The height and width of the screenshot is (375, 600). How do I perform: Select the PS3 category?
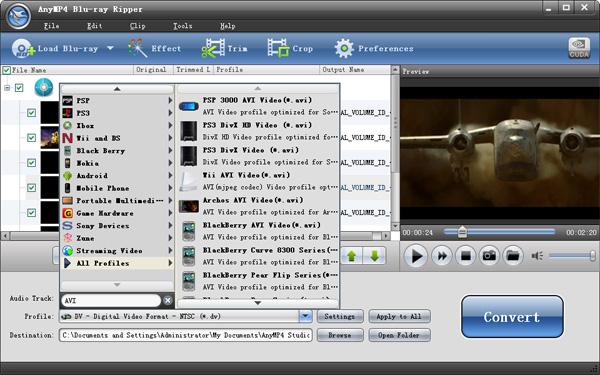tap(117, 113)
